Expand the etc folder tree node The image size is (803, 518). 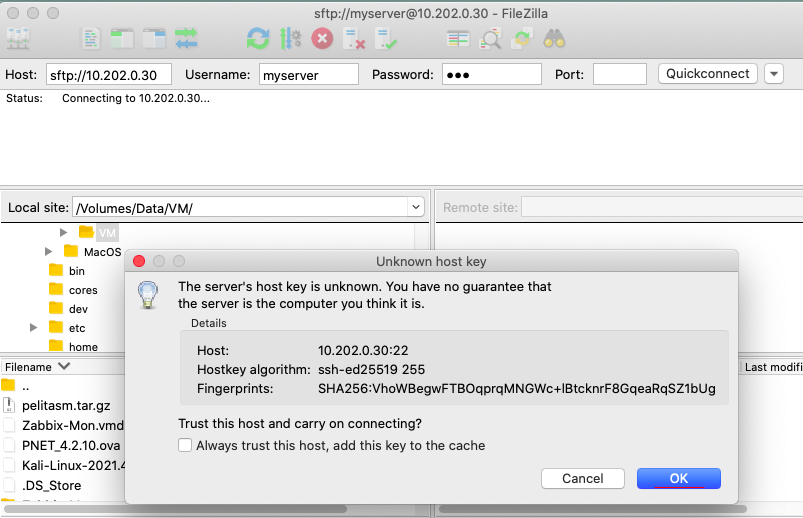[33, 327]
